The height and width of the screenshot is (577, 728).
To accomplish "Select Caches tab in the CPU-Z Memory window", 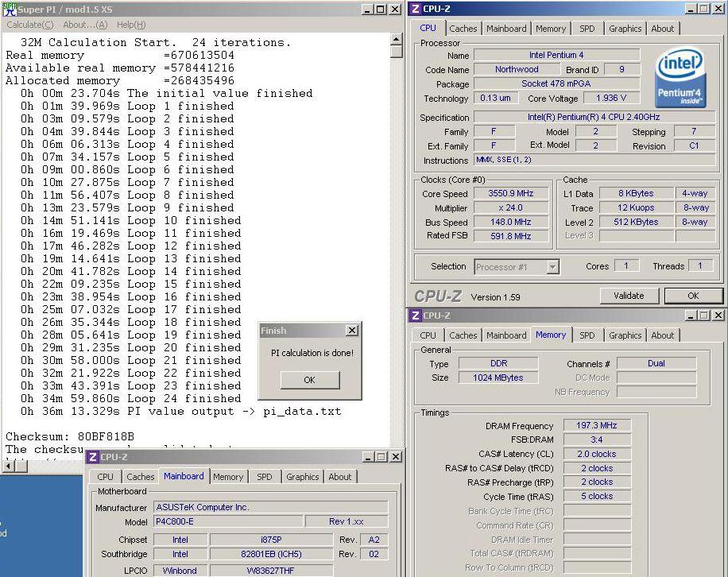I will tap(463, 335).
